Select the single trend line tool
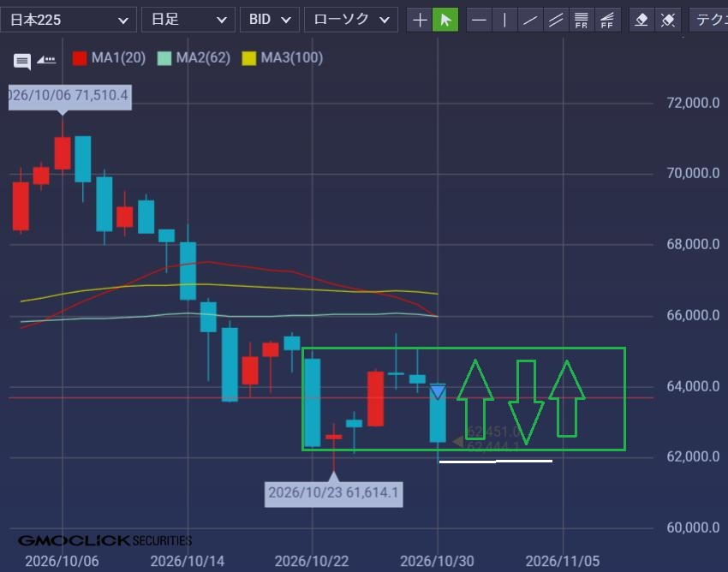Screen dimensions: 728x572 click(x=530, y=20)
